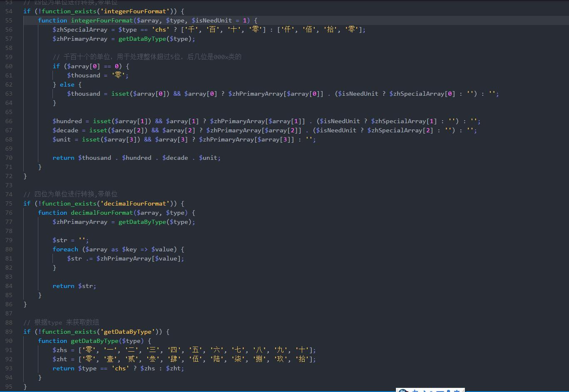Click return keyword on line 70

point(63,158)
